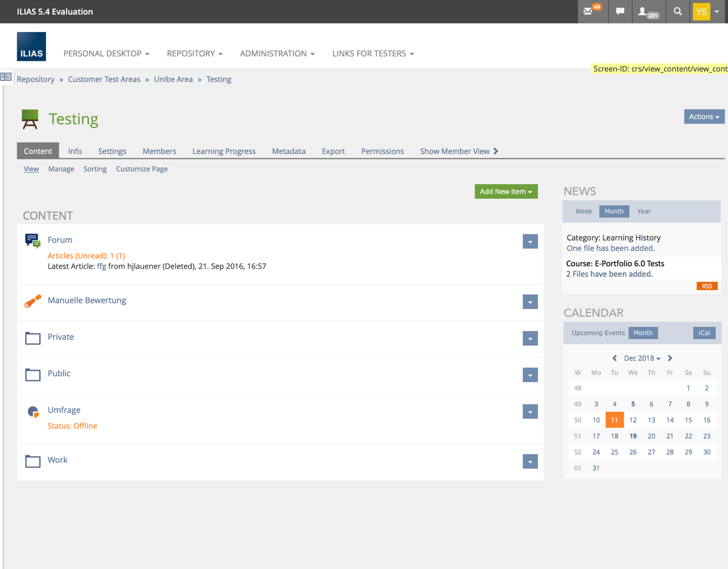Click the Who is online user icon
The width and height of the screenshot is (728, 569).
coord(644,11)
